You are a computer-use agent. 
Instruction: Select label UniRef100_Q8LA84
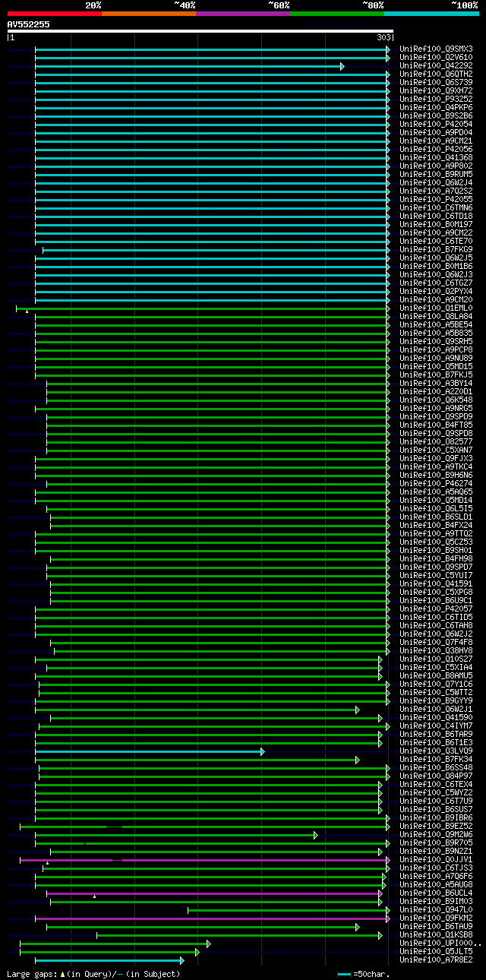[436, 317]
